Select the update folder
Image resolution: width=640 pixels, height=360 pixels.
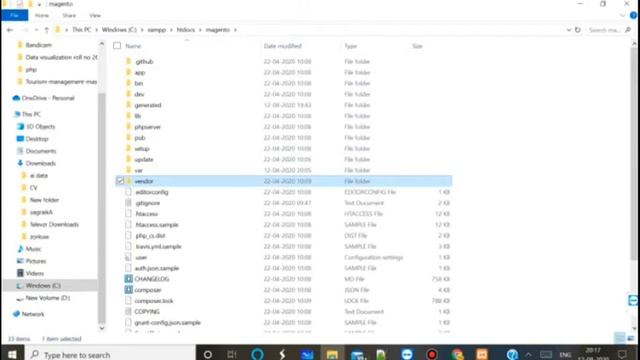(144, 160)
